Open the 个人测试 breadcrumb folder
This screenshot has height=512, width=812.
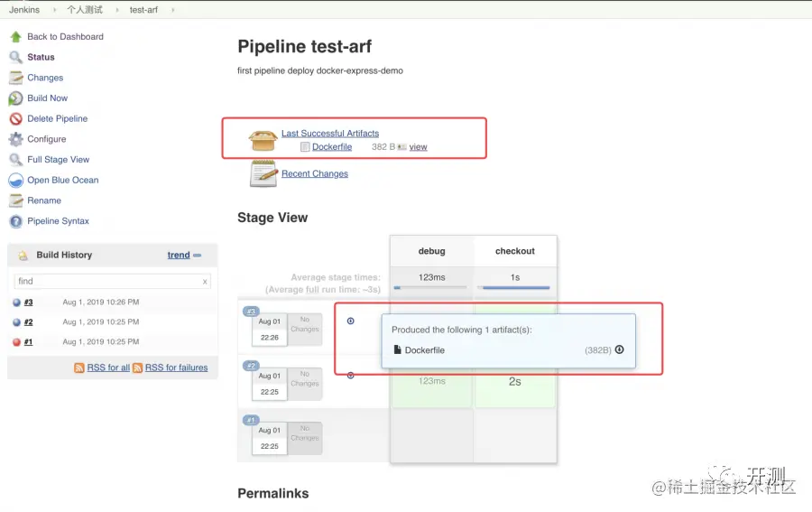pos(85,10)
